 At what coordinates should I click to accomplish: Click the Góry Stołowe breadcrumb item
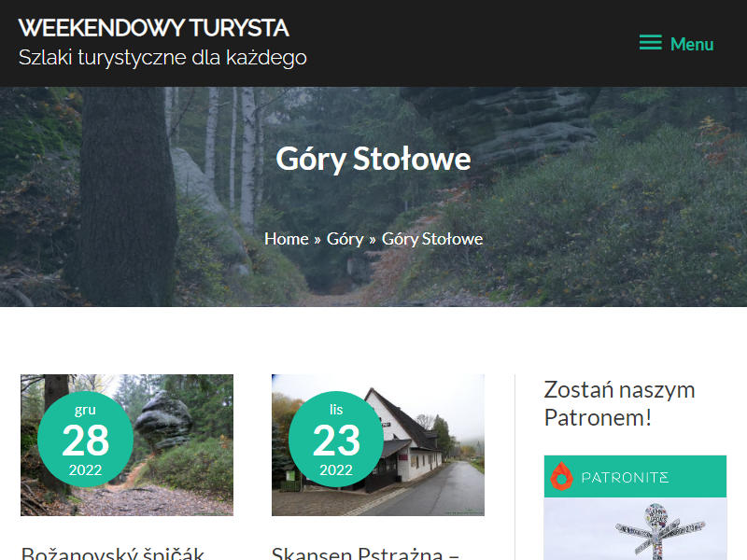(x=432, y=239)
